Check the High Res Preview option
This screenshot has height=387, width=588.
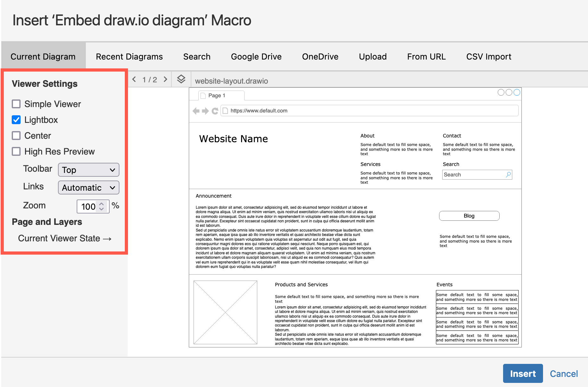[16, 151]
